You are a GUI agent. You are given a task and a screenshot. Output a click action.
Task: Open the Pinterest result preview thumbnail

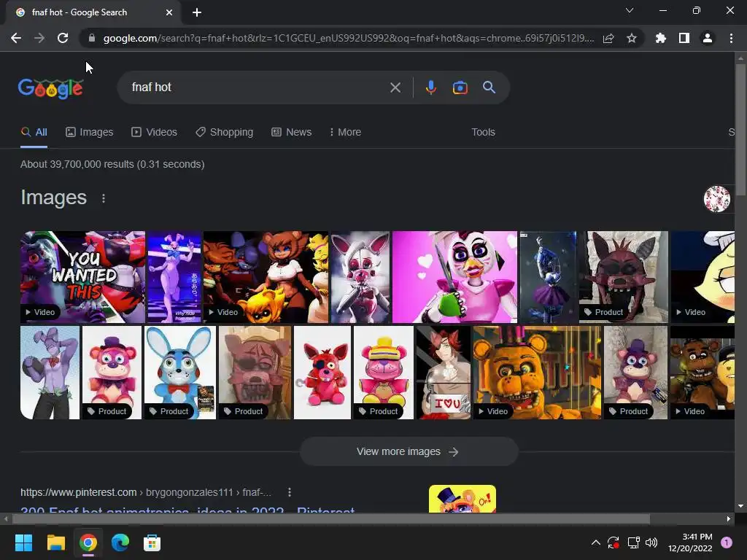click(x=462, y=499)
